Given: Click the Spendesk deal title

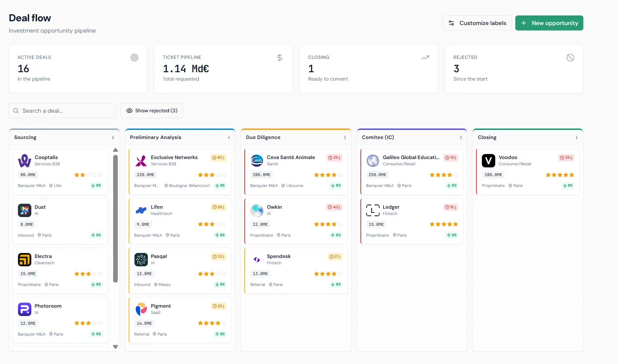Looking at the screenshot, I should [279, 256].
